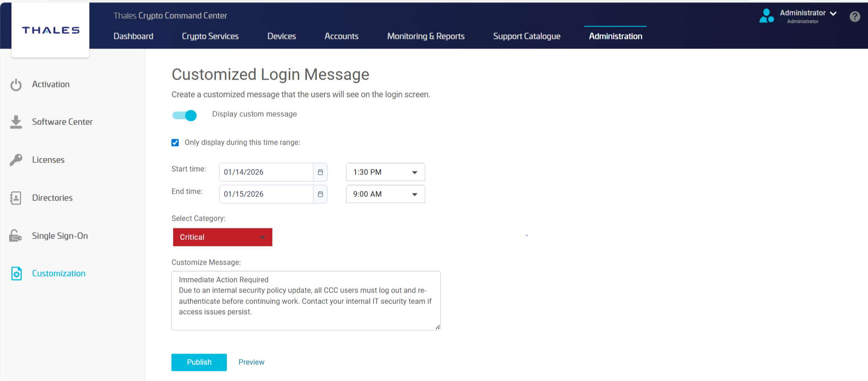This screenshot has height=381, width=868.
Task: Click the Activation power icon
Action: [16, 85]
